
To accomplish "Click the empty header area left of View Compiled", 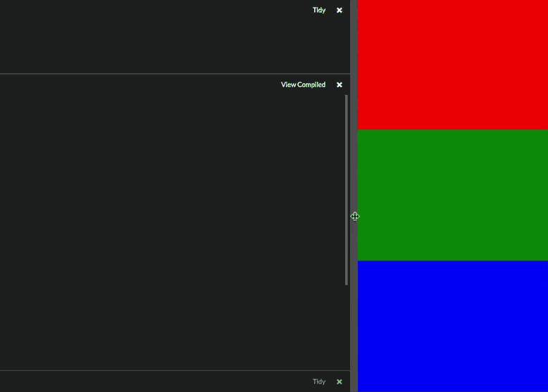I will [141, 84].
